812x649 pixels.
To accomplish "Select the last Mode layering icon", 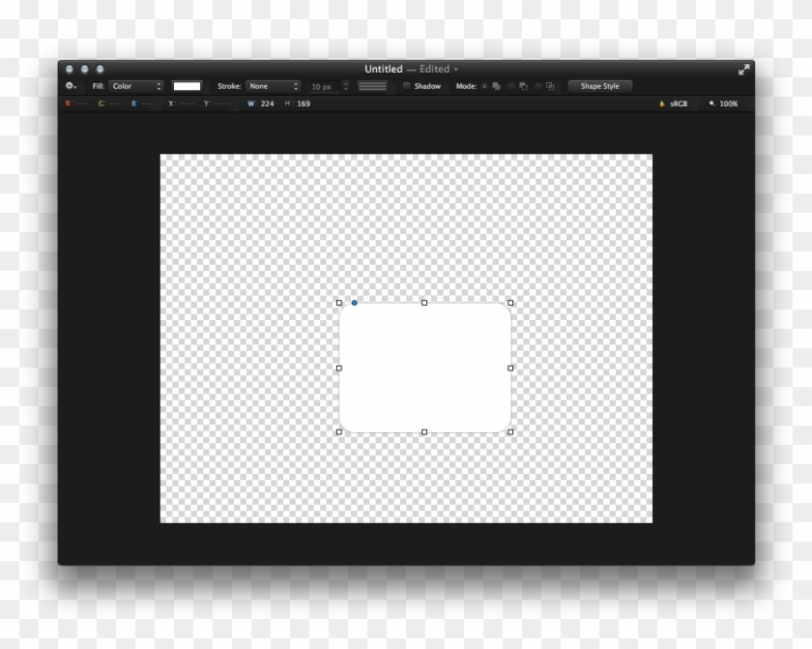I will tap(548, 84).
